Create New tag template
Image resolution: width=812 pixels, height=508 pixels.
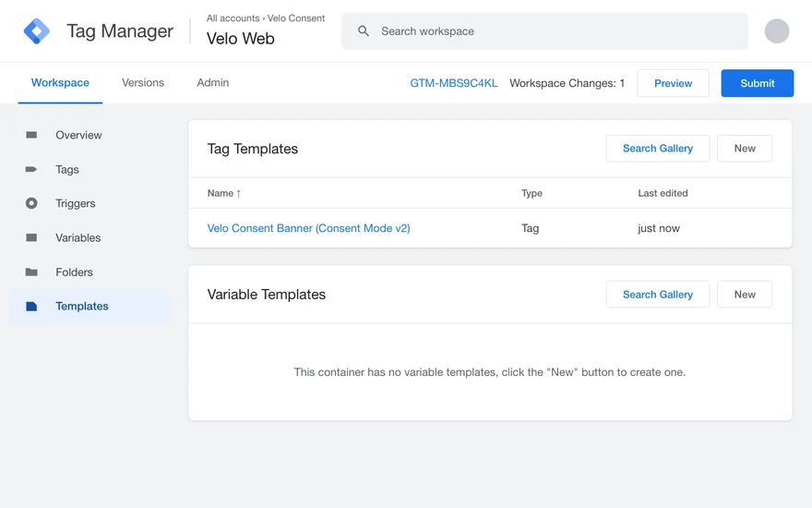pos(745,149)
